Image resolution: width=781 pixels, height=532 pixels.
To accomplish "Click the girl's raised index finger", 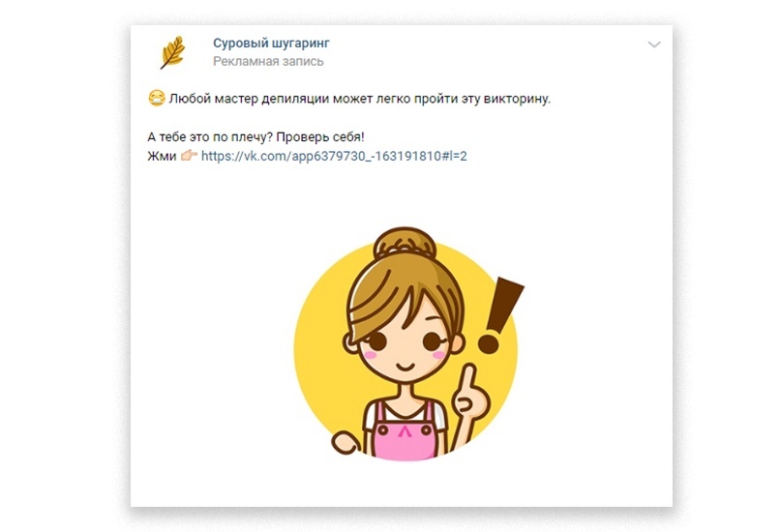I will pyautogui.click(x=468, y=377).
